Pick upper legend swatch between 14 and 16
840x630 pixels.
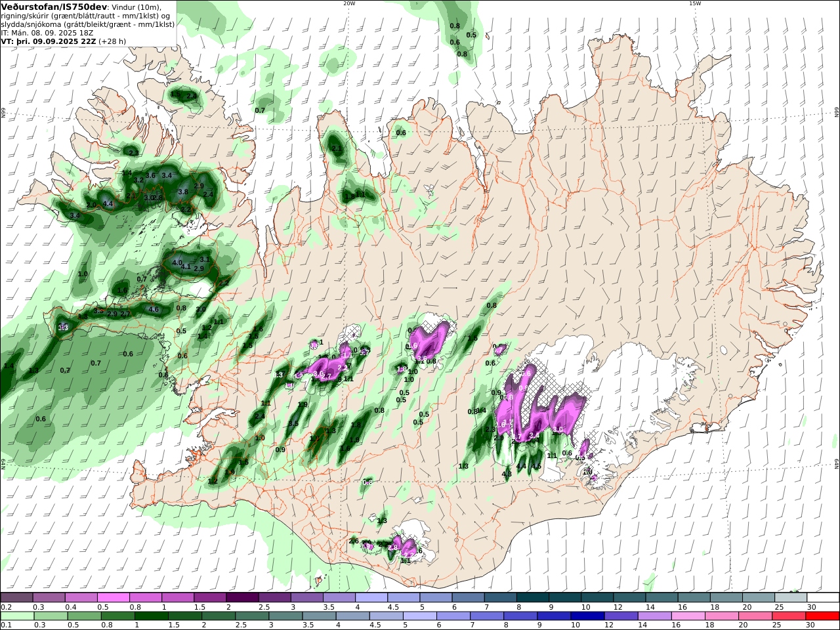(x=662, y=598)
